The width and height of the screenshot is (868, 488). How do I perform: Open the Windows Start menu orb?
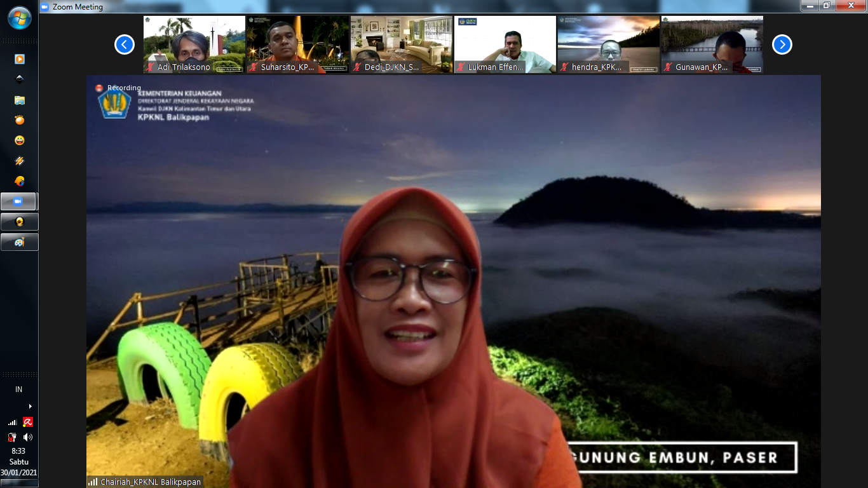pos(19,18)
